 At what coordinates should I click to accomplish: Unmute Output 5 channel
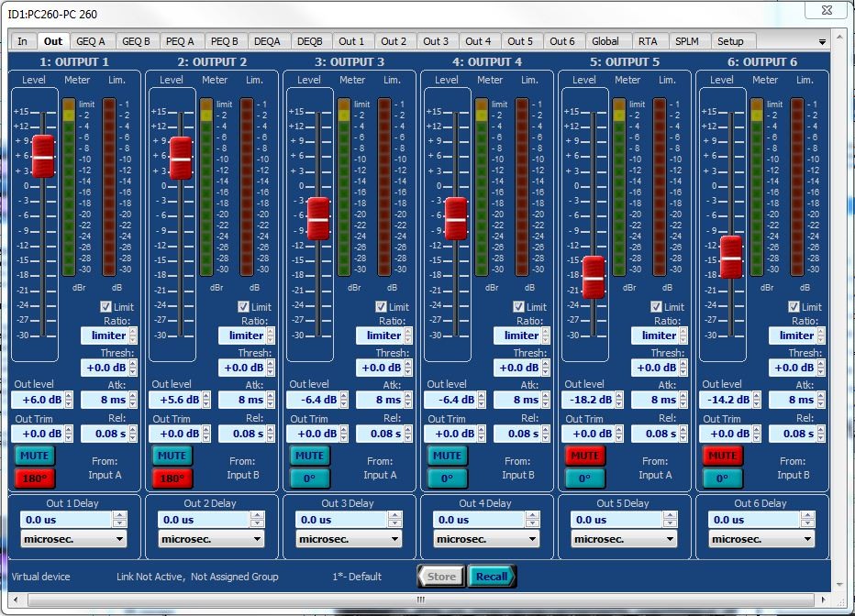point(584,456)
